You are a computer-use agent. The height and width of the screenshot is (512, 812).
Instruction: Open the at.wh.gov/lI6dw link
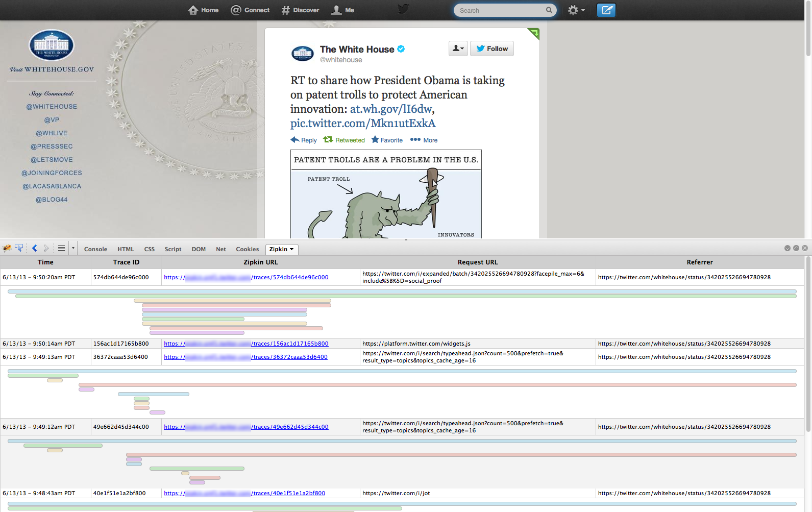point(391,109)
